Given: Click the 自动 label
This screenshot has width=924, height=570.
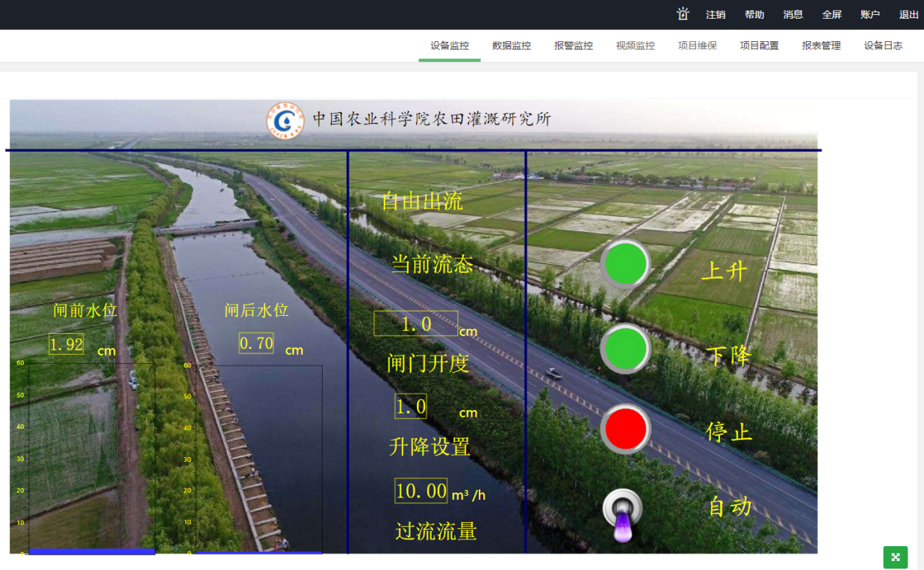Looking at the screenshot, I should tap(731, 507).
